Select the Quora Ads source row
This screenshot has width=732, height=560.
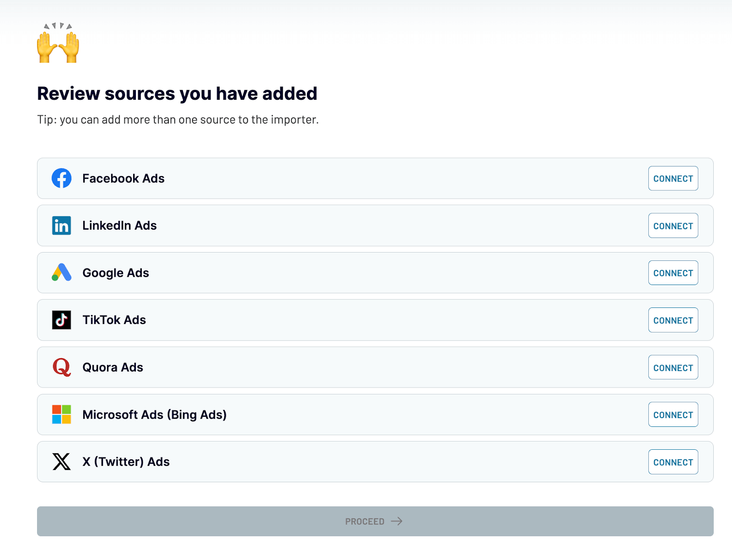pyautogui.click(x=320, y=367)
